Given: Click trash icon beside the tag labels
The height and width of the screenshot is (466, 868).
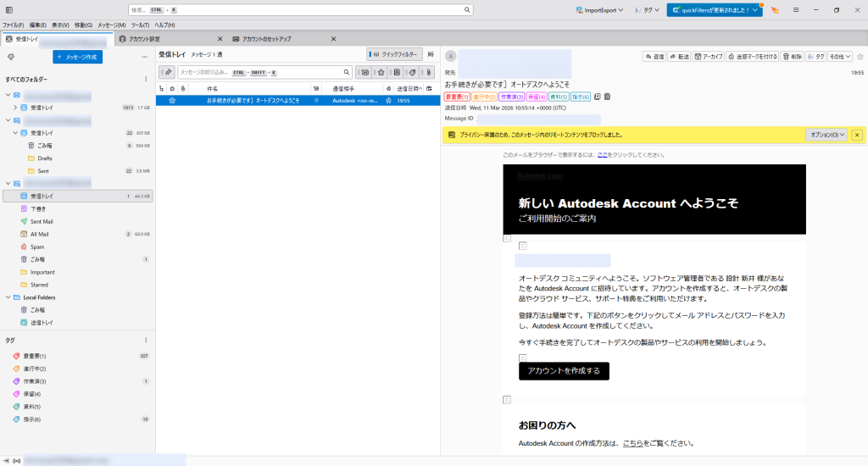Looking at the screenshot, I should (607, 97).
